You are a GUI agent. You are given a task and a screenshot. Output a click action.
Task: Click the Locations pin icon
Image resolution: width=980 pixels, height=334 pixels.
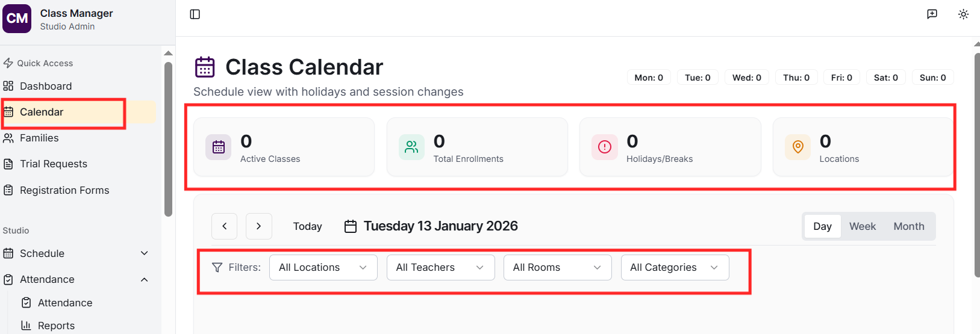797,147
